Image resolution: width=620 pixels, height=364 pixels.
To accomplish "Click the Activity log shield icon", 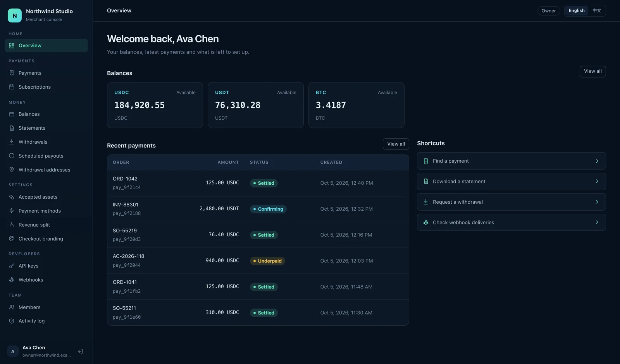I will (12, 321).
